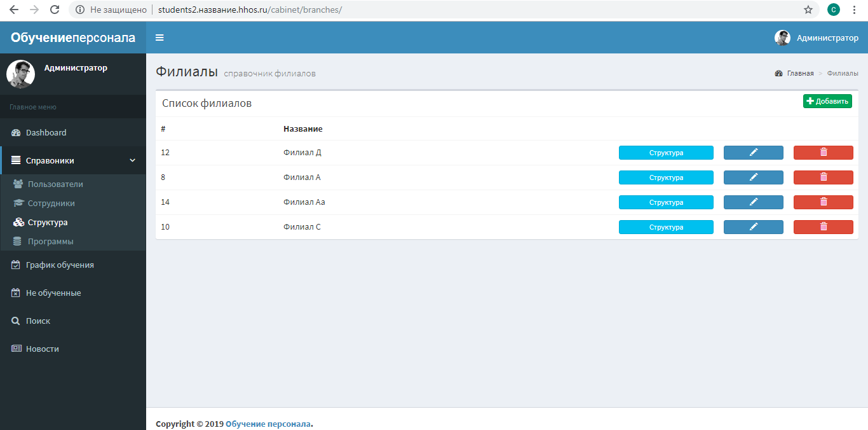This screenshot has height=430, width=868.
Task: Open the Chrome menu (three dots)
Action: pos(855,10)
